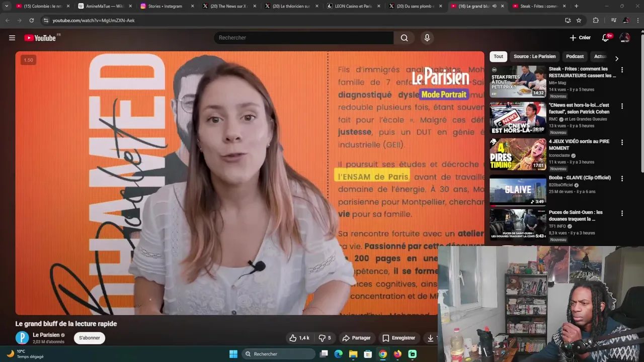This screenshot has height=362, width=644.
Task: Open Steak - Frites video thumbnail
Action: (518, 81)
